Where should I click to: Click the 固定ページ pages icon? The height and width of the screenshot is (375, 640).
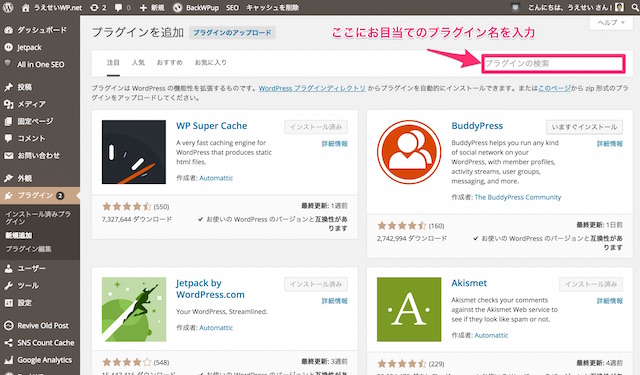point(8,121)
